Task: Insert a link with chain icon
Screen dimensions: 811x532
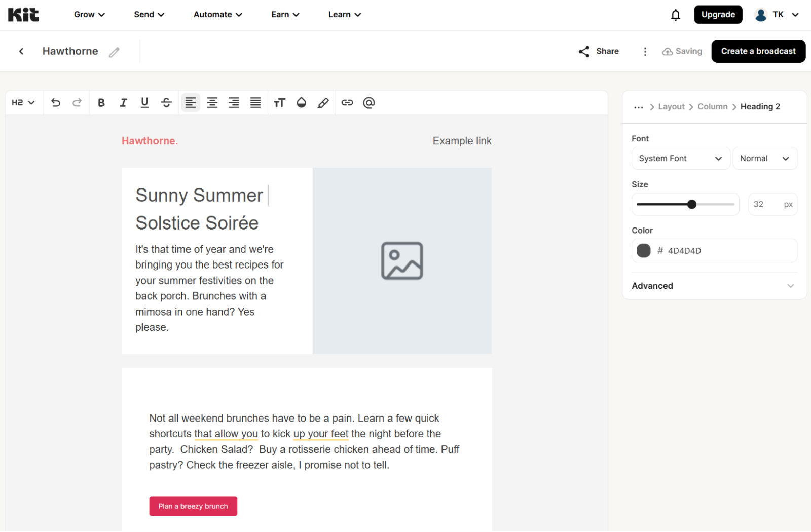Action: click(x=347, y=103)
